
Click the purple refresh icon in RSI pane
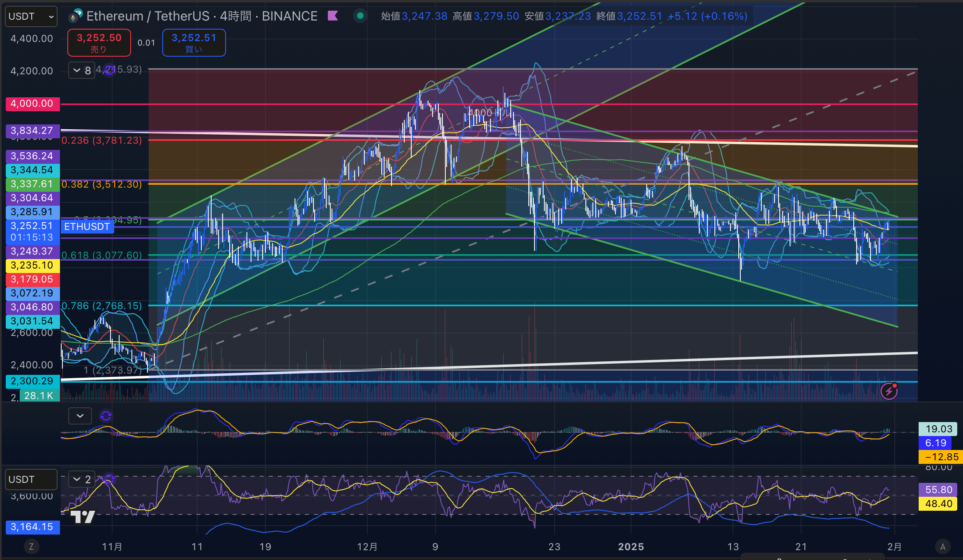[x=109, y=479]
